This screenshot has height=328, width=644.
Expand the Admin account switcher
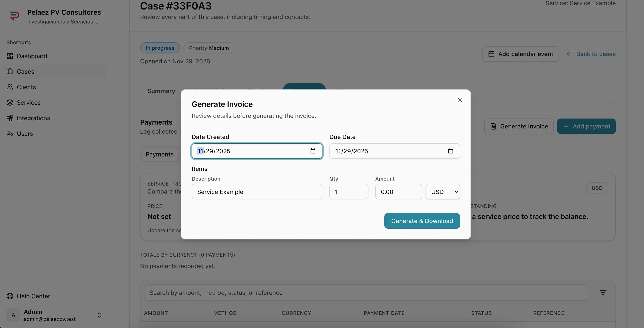tap(99, 315)
